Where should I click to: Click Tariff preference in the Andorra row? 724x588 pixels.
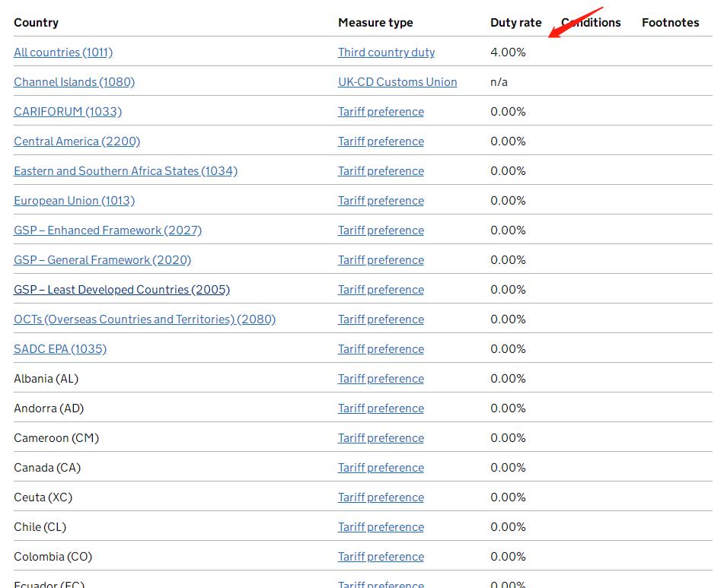pos(381,408)
